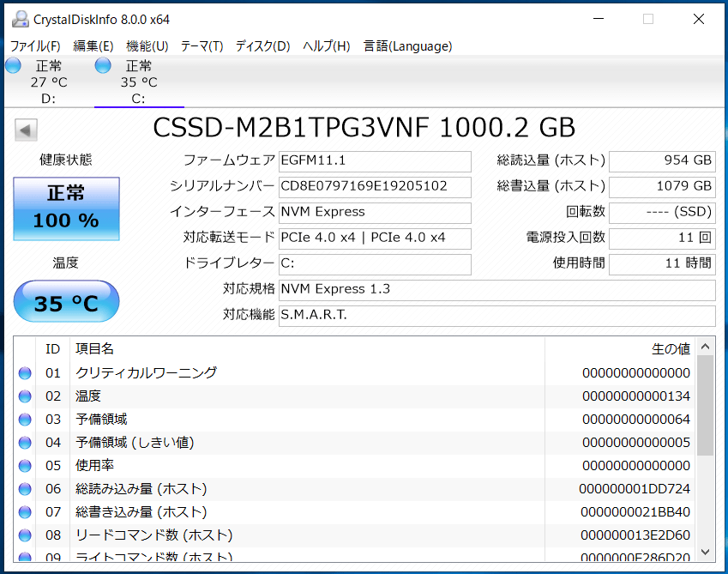The image size is (728, 574).
Task: Click the status orb of row 02 温度
Action: tap(25, 396)
